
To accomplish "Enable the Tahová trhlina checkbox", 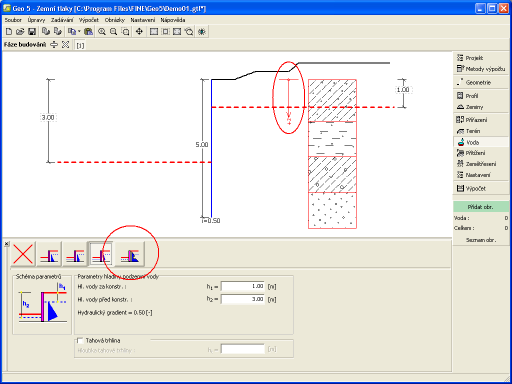I will [80, 340].
